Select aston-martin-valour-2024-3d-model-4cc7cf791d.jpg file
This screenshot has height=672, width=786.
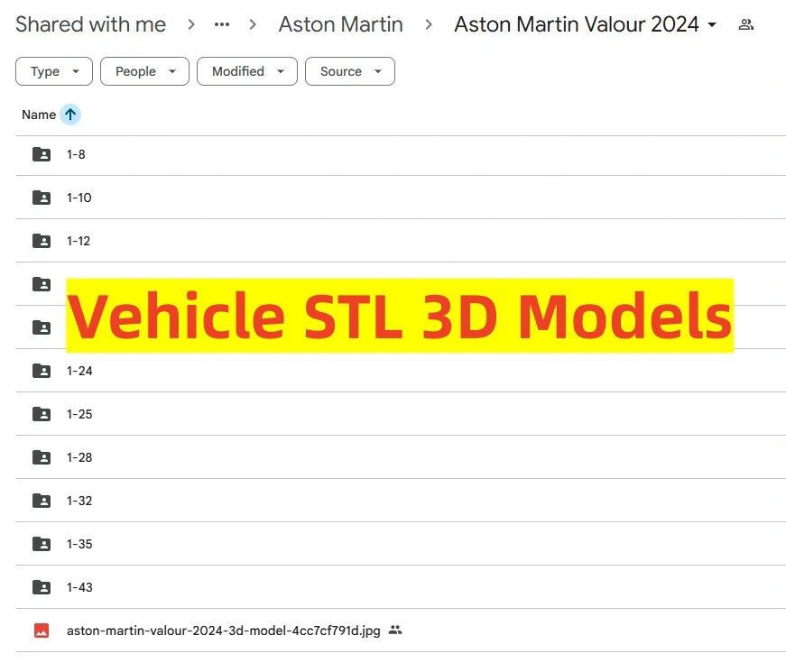[401, 631]
